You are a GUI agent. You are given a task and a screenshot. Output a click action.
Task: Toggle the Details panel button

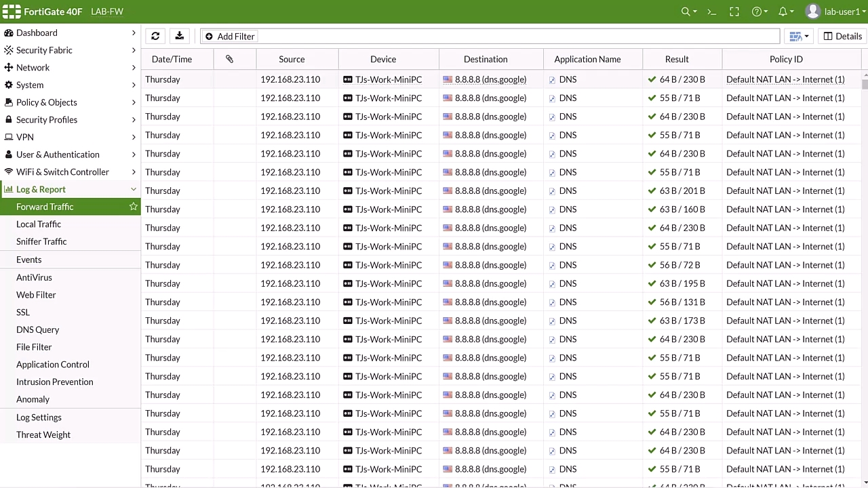[843, 36]
